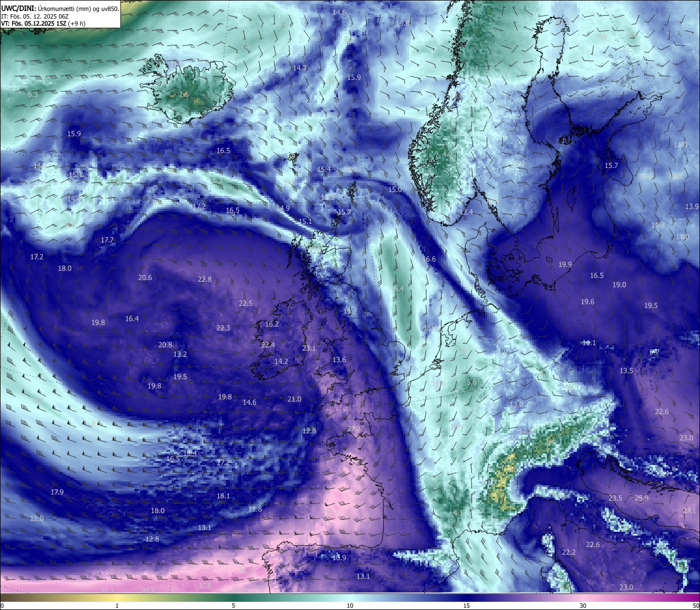Click the '22.3' value west of Ireland

[223, 328]
